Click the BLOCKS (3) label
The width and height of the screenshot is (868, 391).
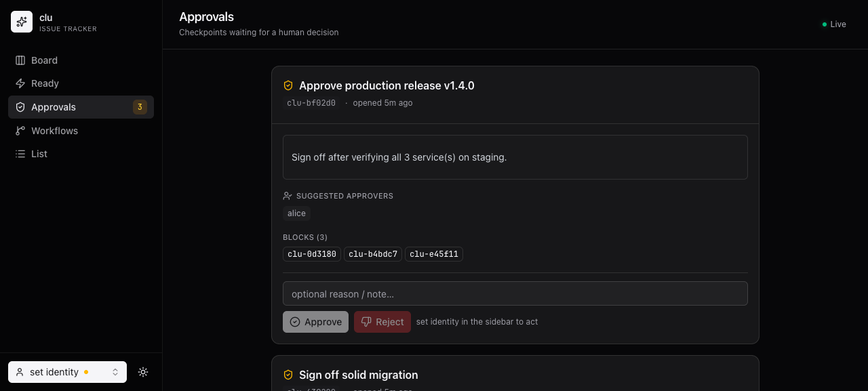pyautogui.click(x=305, y=237)
